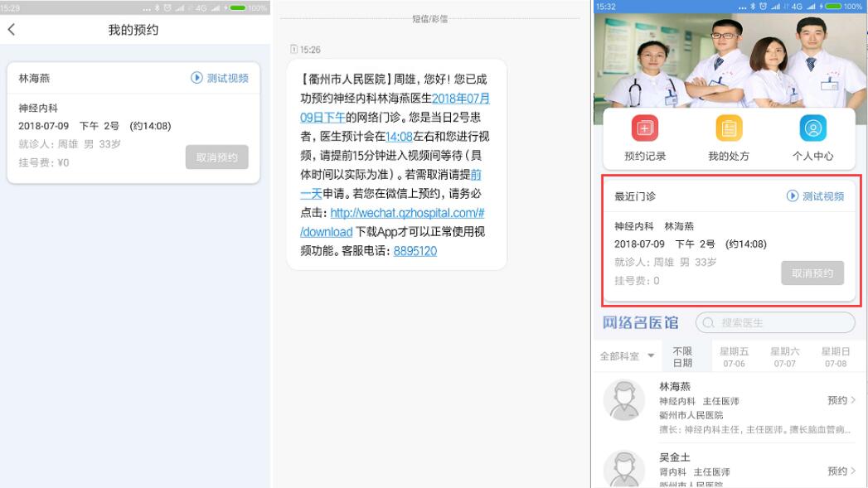This screenshot has width=868, height=488.
Task: Expand the 全部科室 dropdown
Action: (x=628, y=356)
